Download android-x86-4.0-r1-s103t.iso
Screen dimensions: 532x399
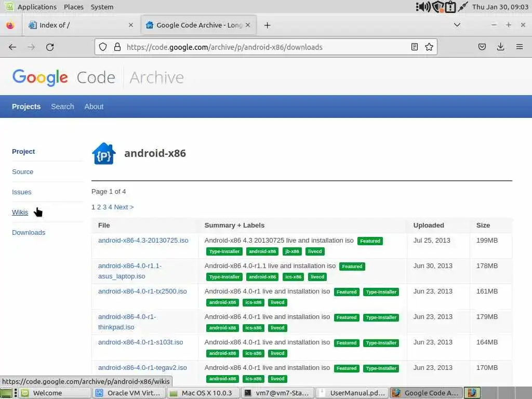pyautogui.click(x=140, y=342)
